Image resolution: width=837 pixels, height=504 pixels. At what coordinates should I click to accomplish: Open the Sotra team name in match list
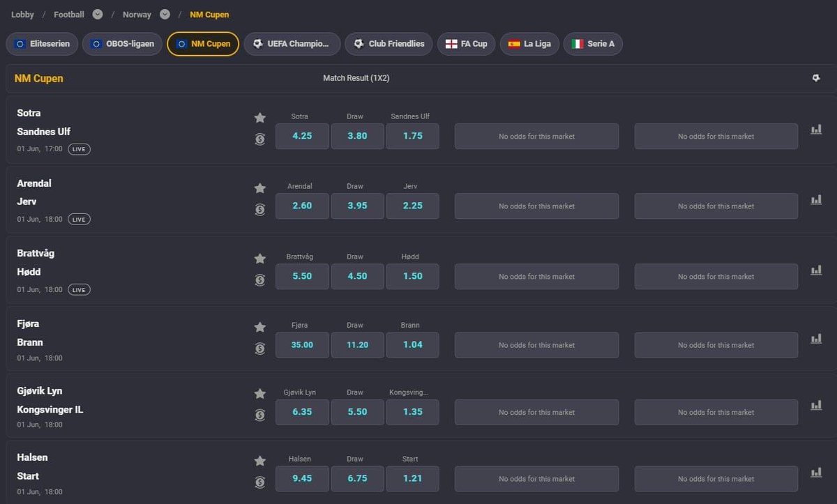coord(29,113)
